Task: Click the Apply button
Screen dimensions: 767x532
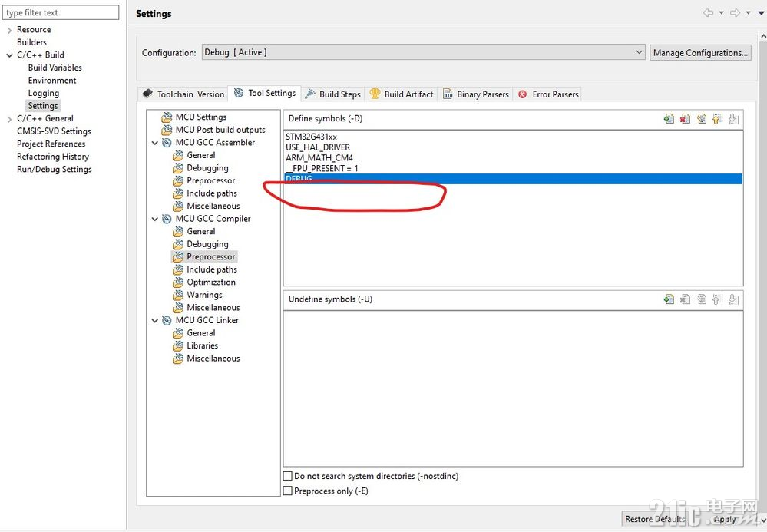Action: [x=725, y=519]
